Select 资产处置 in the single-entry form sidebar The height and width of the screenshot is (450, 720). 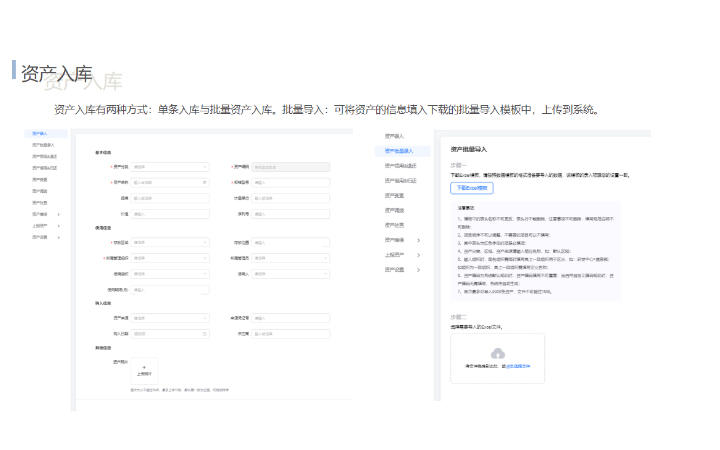[40, 201]
